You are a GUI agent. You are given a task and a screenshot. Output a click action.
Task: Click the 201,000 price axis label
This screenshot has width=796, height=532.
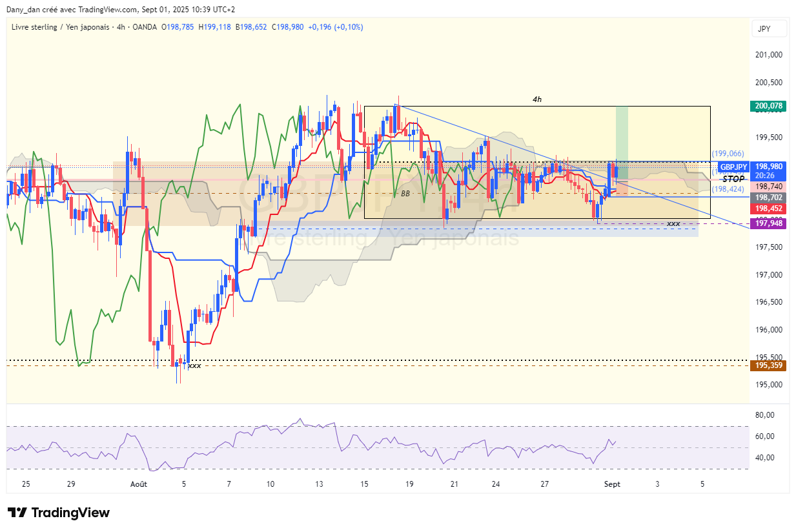769,54
